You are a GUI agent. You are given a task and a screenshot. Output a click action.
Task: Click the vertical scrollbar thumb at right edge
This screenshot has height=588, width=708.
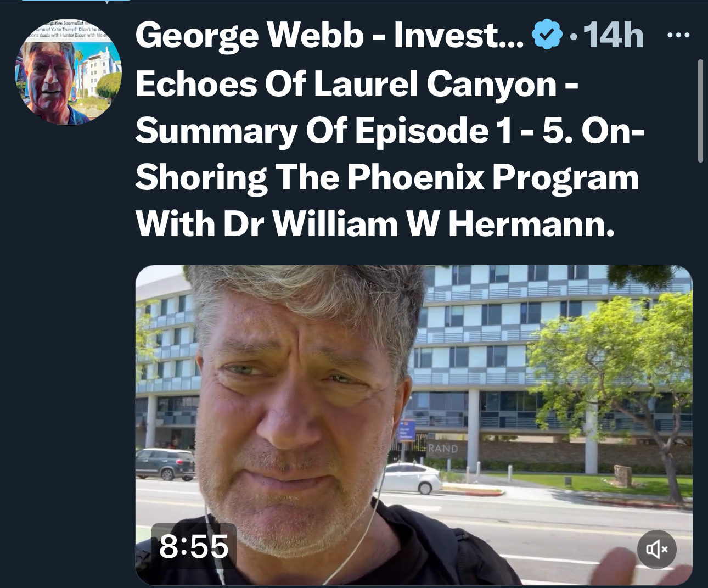[700, 111]
